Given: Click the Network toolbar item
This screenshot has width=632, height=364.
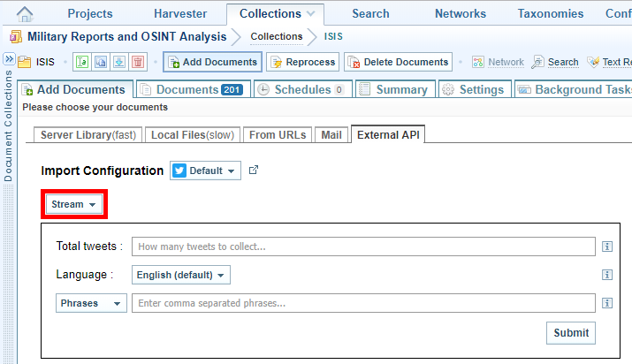Looking at the screenshot, I should point(499,62).
